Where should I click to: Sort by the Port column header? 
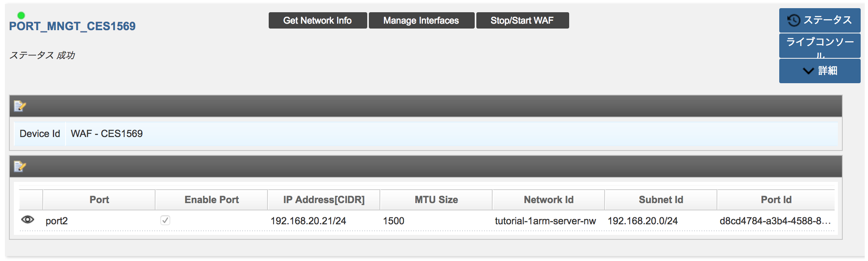99,200
